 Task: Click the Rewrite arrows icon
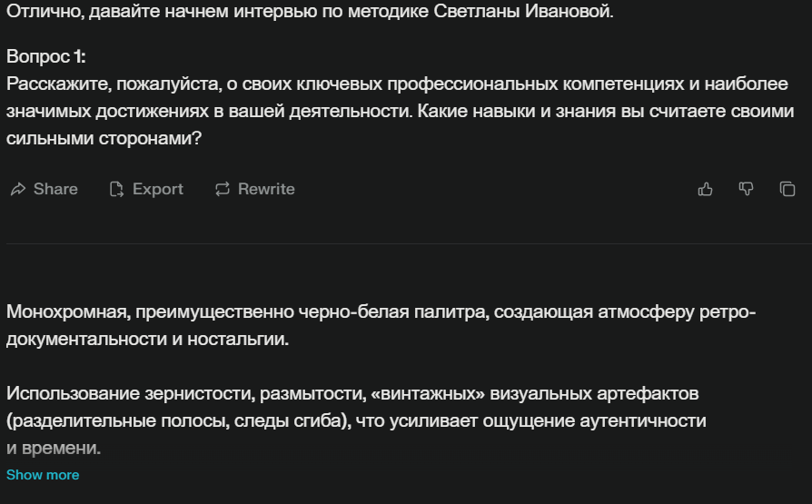pyautogui.click(x=223, y=189)
